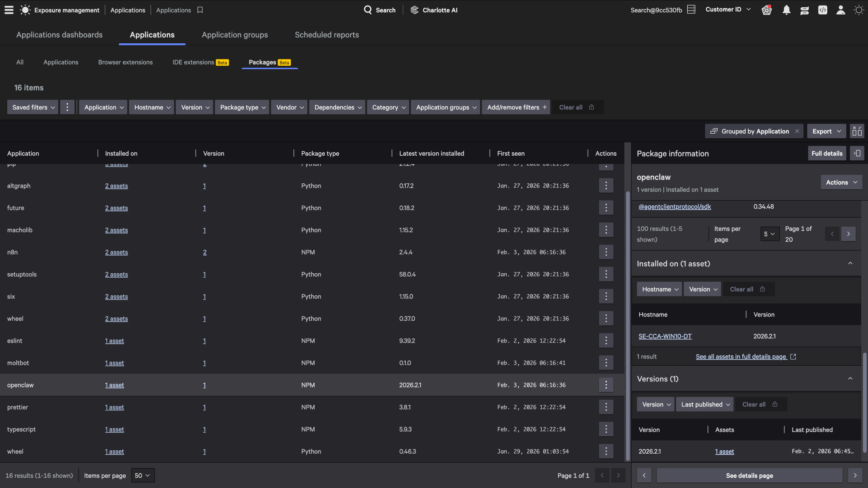Click the rewards pentagon icon with red badge
Viewport: 868px width, 488px height.
(766, 10)
